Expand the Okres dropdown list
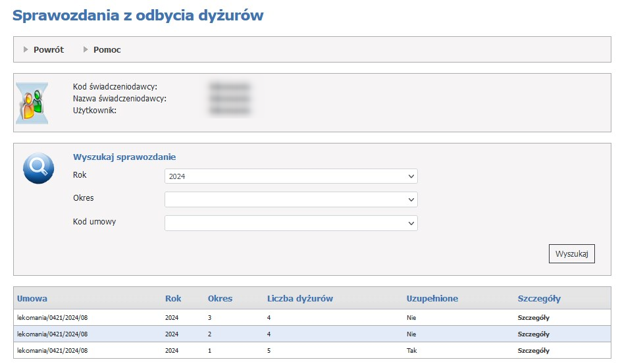 pyautogui.click(x=290, y=199)
